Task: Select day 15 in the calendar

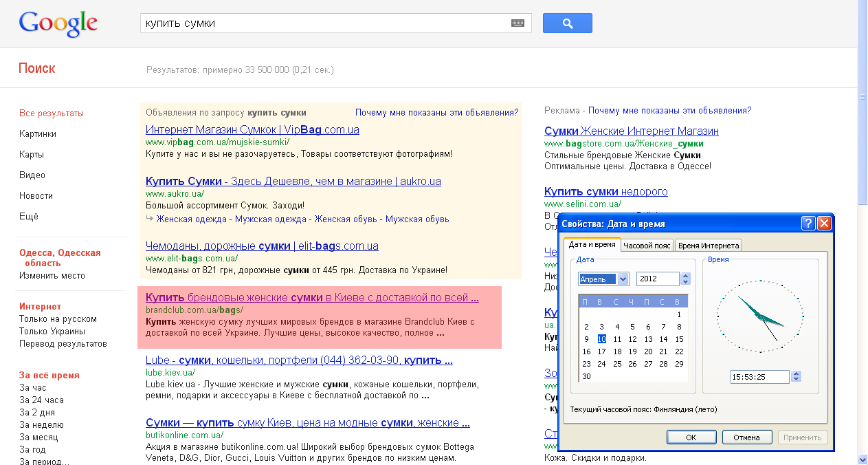Action: (679, 339)
